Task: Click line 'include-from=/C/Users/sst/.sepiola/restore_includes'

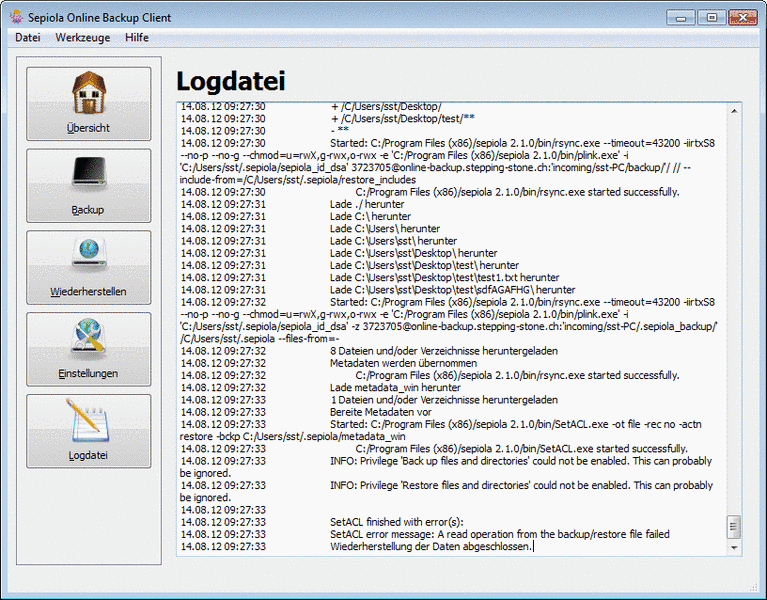Action: click(298, 180)
